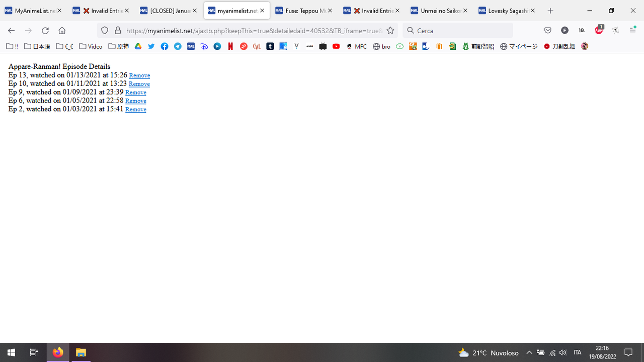This screenshot has width=644, height=362.
Task: Open the Google Drive bookmark
Action: coord(138,46)
